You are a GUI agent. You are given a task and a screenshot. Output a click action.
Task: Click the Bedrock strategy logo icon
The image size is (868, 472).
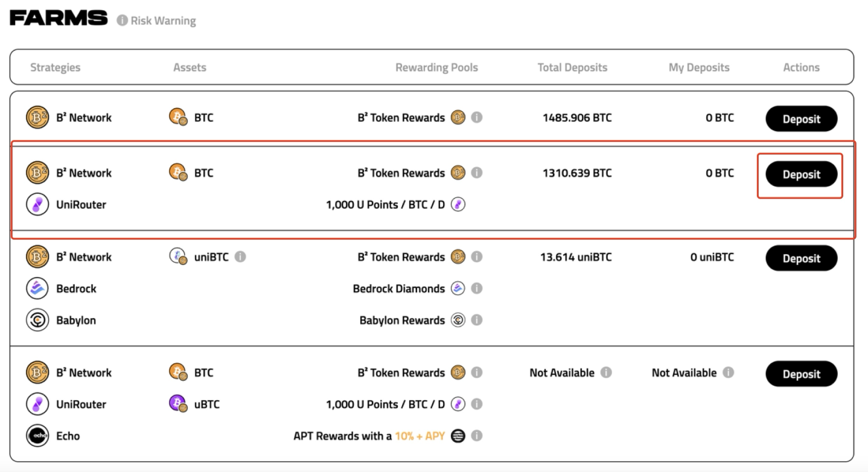click(37, 289)
